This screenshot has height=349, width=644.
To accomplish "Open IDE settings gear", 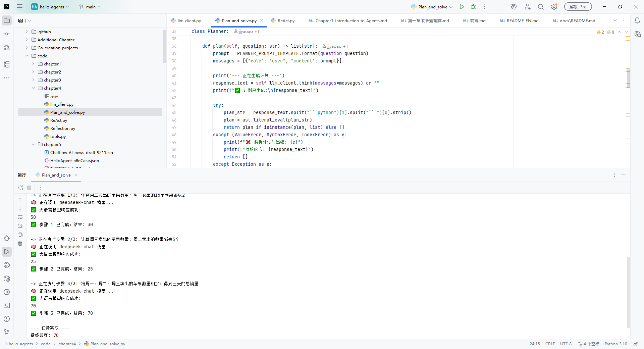I will coord(554,7).
